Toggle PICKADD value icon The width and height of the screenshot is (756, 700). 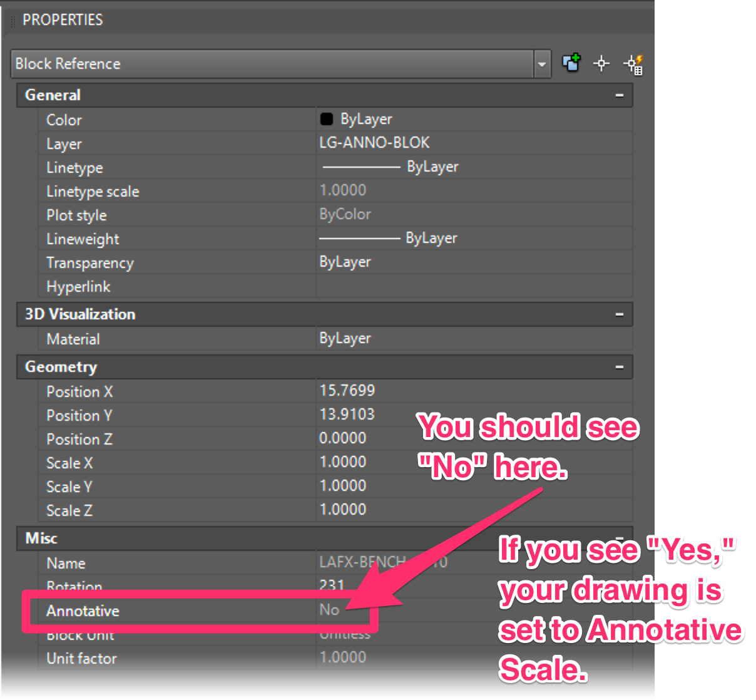(571, 63)
